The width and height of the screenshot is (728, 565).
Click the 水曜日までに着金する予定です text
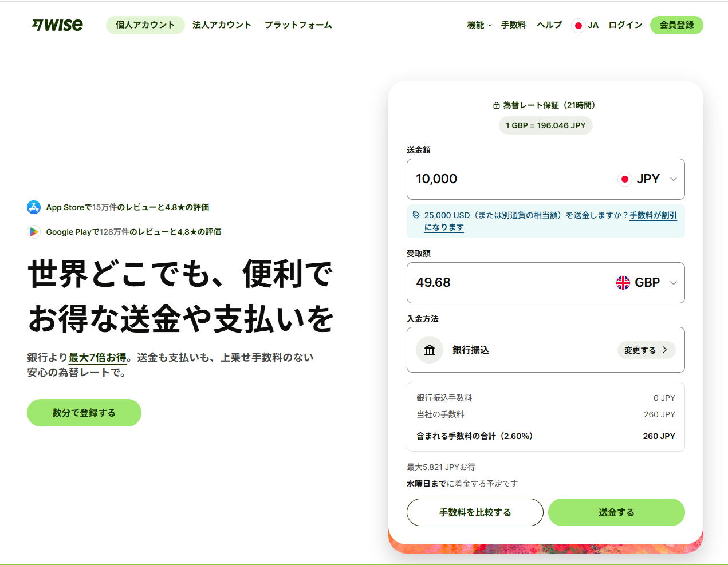462,484
